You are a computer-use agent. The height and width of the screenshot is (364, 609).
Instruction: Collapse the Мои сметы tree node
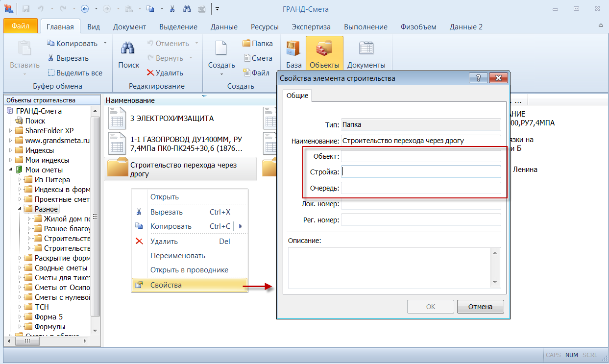click(x=11, y=170)
